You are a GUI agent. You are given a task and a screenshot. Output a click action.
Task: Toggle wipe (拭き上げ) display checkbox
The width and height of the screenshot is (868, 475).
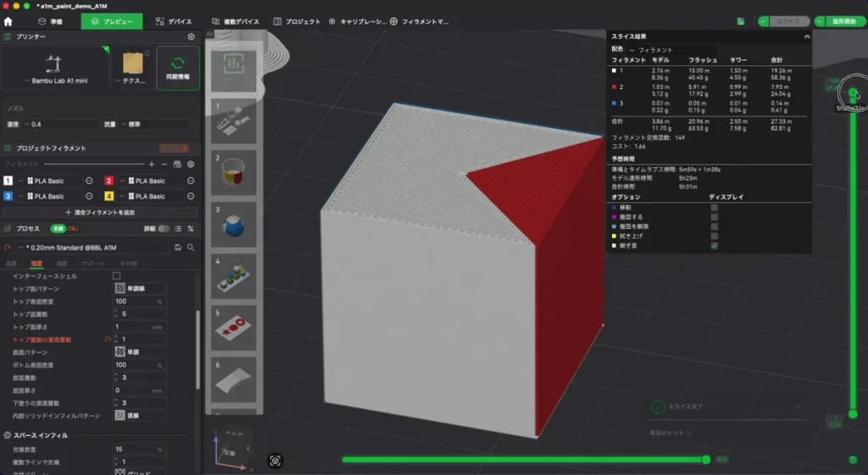714,236
